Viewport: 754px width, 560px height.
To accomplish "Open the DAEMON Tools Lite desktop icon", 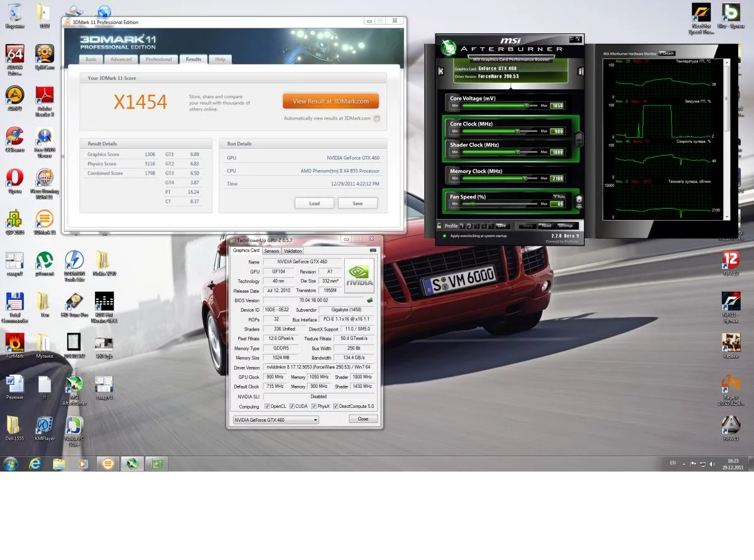I will pyautogui.click(x=74, y=266).
